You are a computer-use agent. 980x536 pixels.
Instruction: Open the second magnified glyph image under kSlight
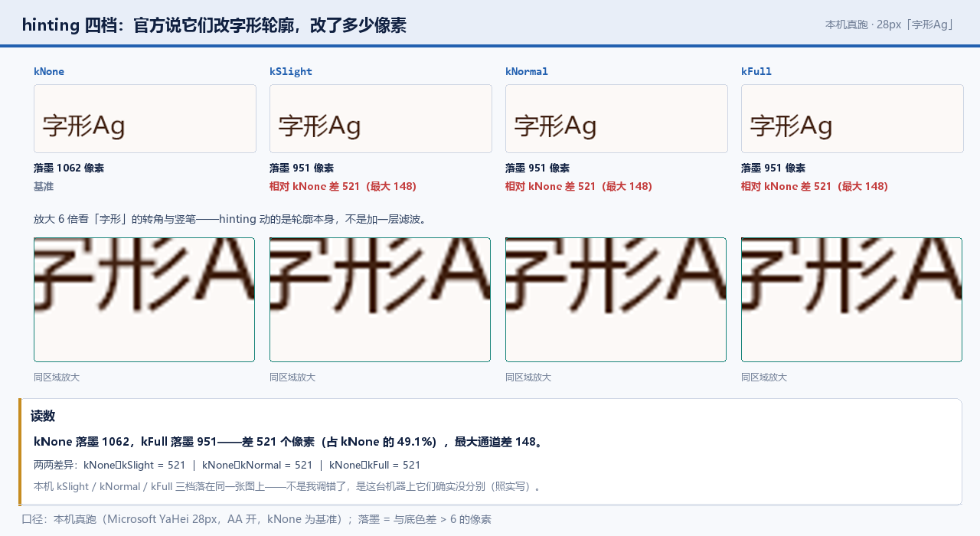point(380,299)
